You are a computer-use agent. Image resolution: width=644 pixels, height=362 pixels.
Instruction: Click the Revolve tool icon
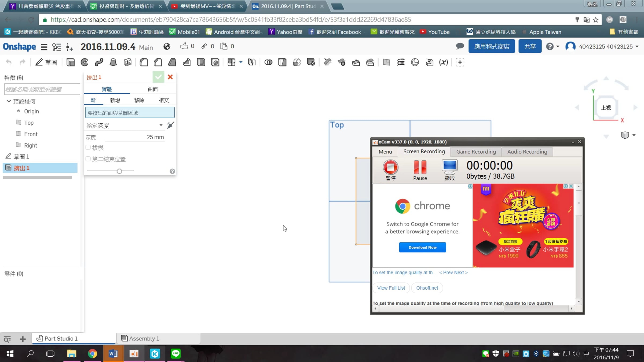[85, 62]
